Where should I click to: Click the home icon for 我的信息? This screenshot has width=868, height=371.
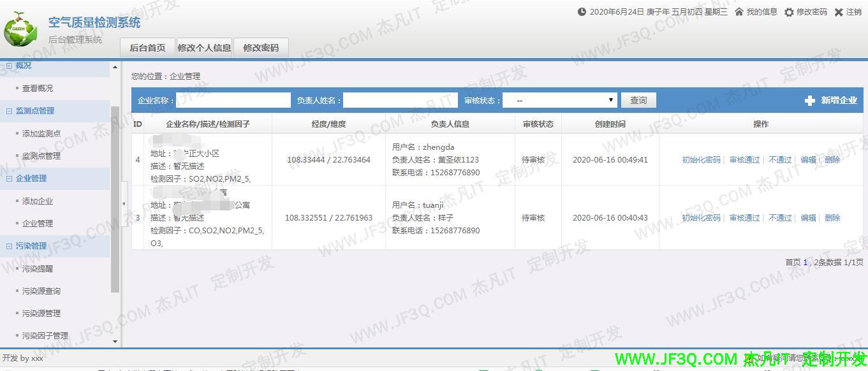739,12
